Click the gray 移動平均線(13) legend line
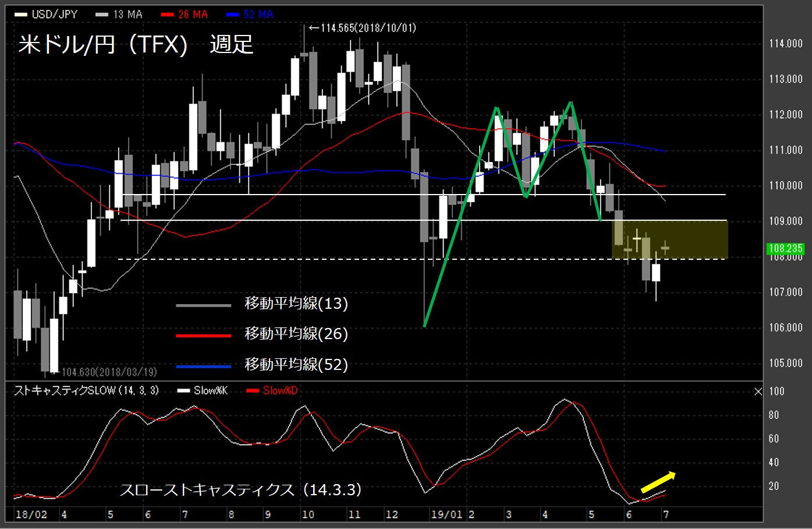812x529 pixels. pyautogui.click(x=204, y=305)
